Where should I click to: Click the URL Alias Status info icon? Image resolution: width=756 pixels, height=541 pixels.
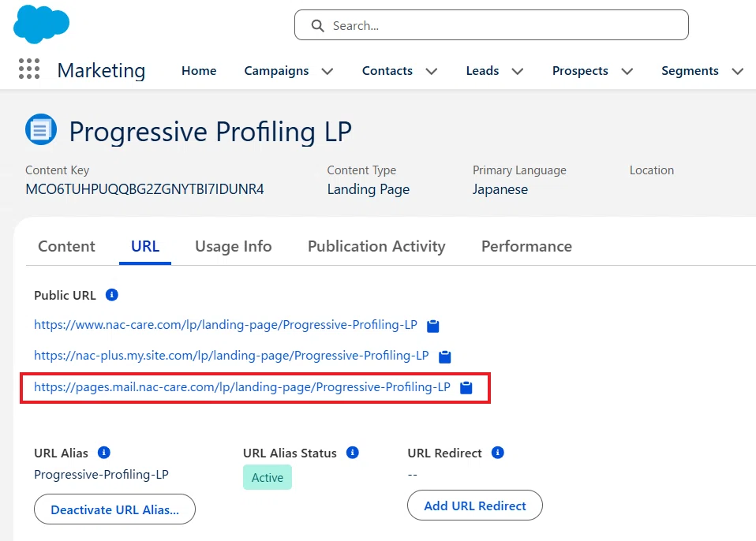[353, 453]
